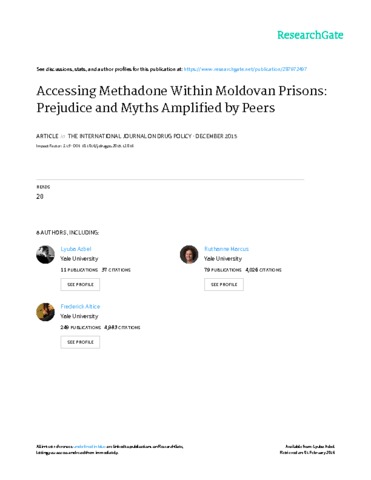
Task: Click SEE PROFILE under Lyuba Azbel
Action: 80,284
